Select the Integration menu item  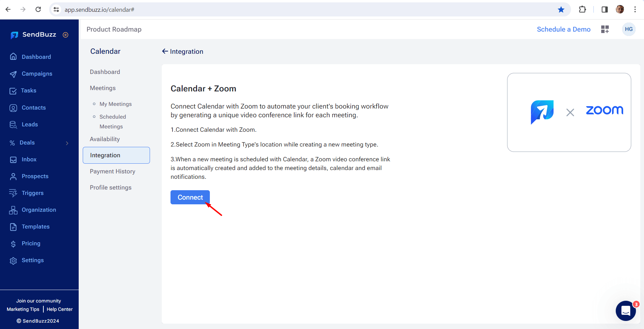116,155
